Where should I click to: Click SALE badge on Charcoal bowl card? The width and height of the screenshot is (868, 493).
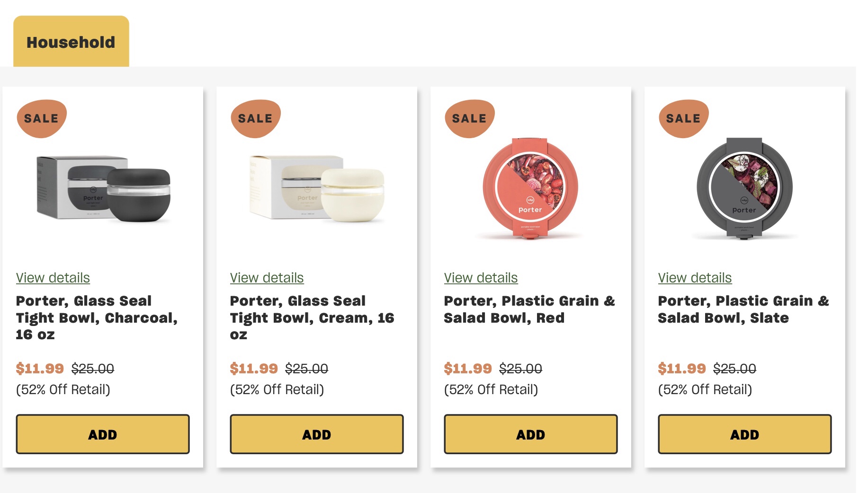(x=41, y=118)
